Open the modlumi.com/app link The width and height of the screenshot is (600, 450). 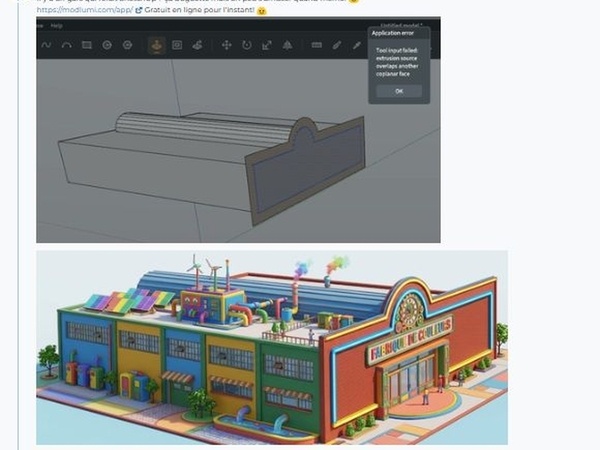click(85, 10)
